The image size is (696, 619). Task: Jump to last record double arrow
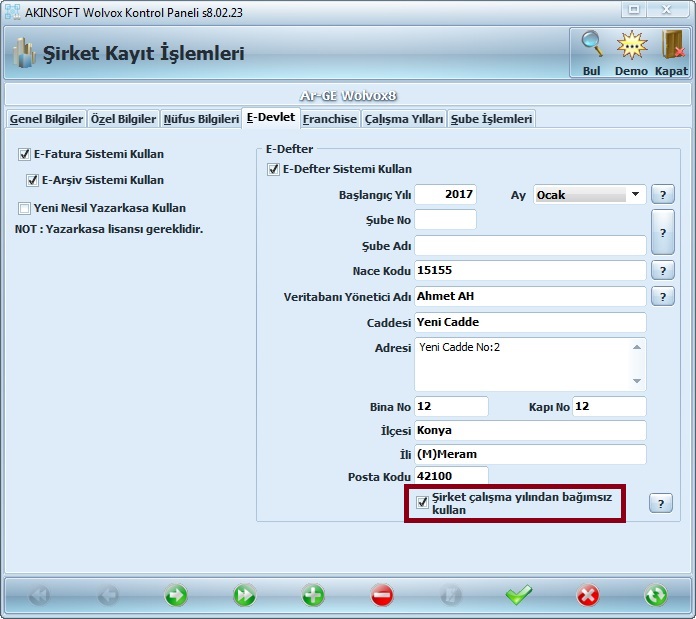tap(245, 595)
